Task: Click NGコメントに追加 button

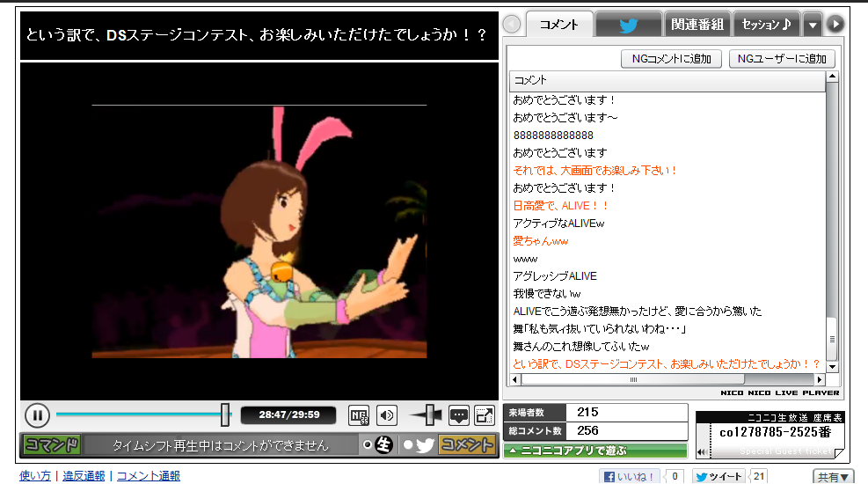Action: pyautogui.click(x=672, y=59)
